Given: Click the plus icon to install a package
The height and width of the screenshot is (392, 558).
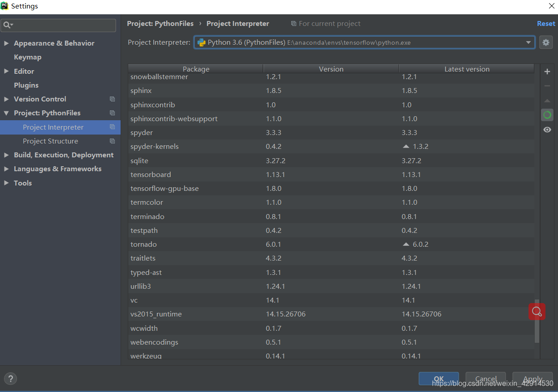Looking at the screenshot, I should click(x=547, y=72).
